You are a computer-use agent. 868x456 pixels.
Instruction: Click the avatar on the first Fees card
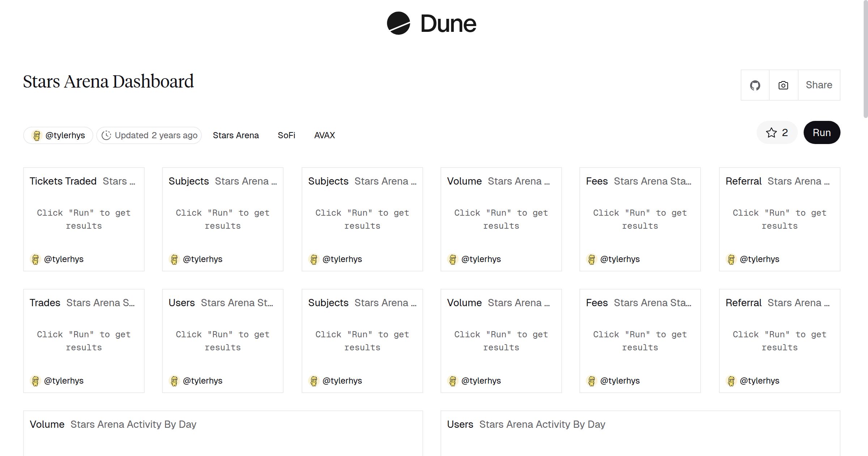[x=591, y=259]
